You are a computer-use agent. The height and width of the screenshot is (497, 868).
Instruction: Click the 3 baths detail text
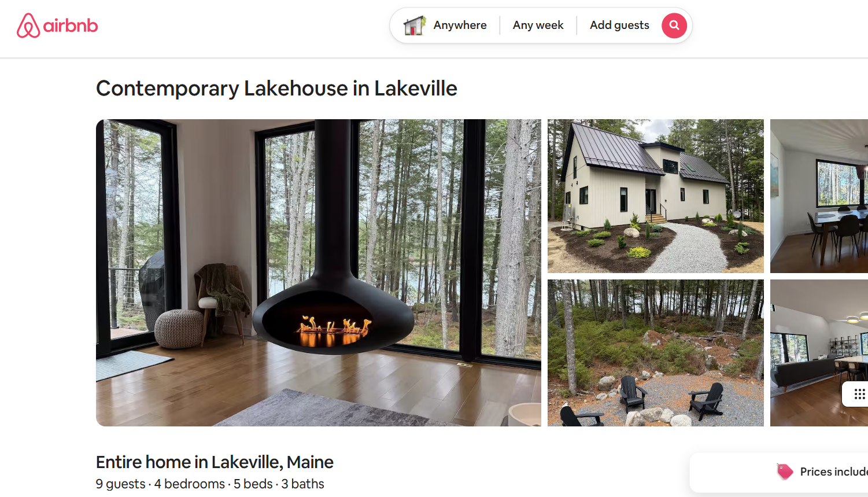pos(303,484)
